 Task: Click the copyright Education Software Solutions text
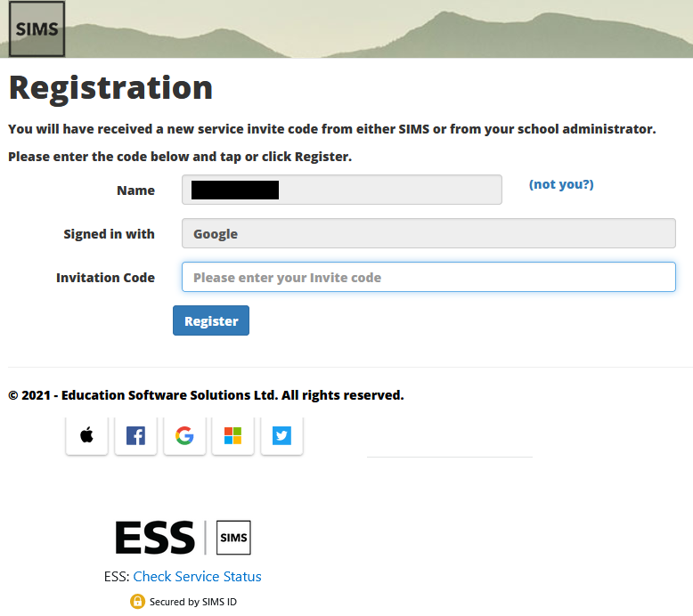click(x=206, y=394)
